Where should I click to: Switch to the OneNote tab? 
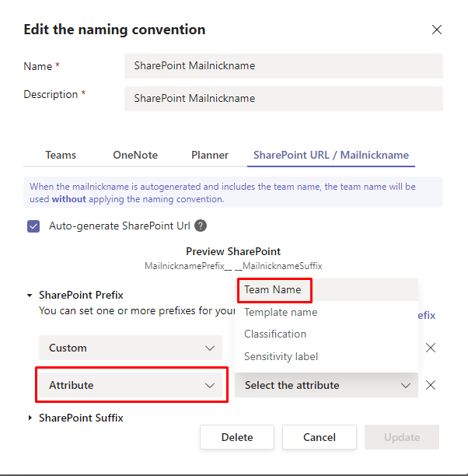(x=135, y=155)
